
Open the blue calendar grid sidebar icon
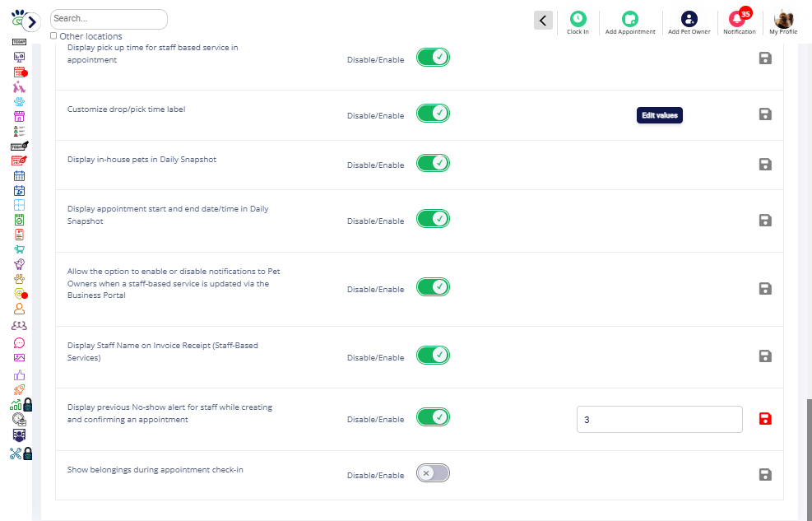(19, 176)
